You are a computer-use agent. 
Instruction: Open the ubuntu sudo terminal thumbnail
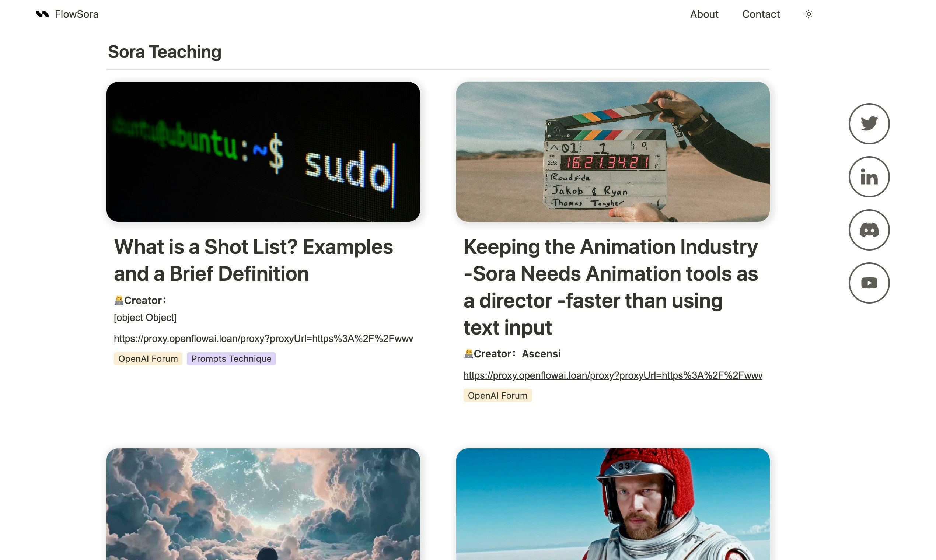(x=263, y=152)
